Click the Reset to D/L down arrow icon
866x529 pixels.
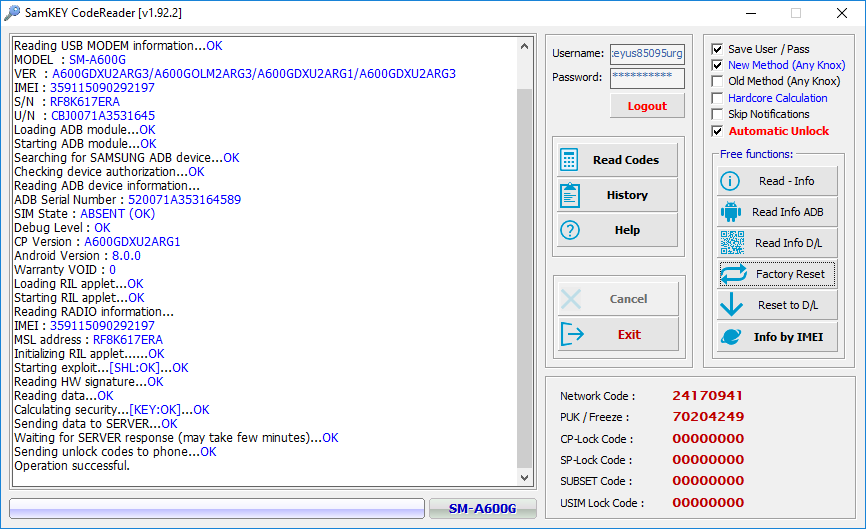click(x=731, y=304)
